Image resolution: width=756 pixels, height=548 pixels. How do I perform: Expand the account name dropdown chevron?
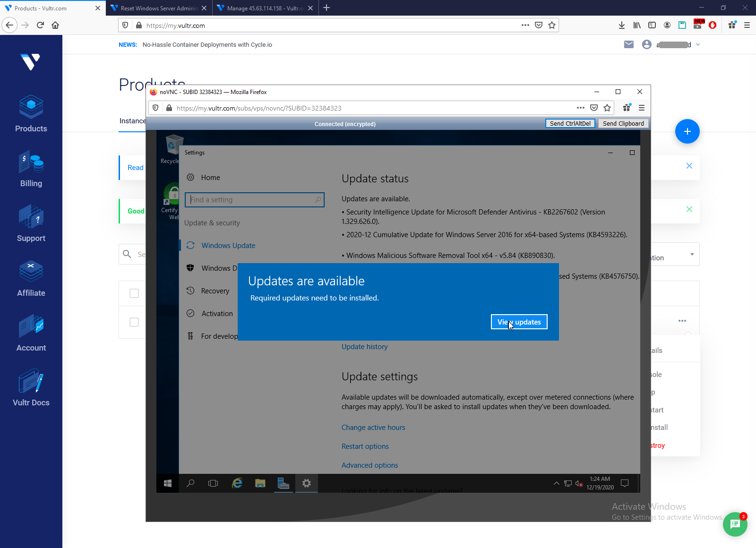click(x=698, y=44)
